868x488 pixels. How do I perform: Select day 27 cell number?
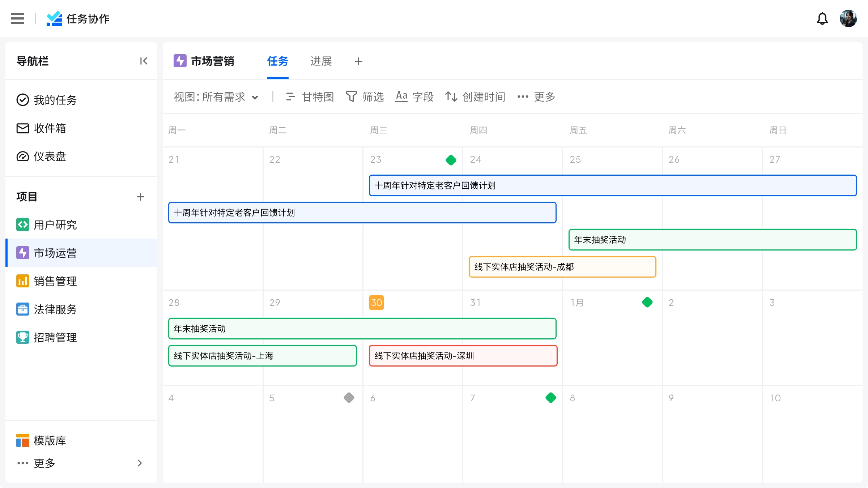[775, 159]
